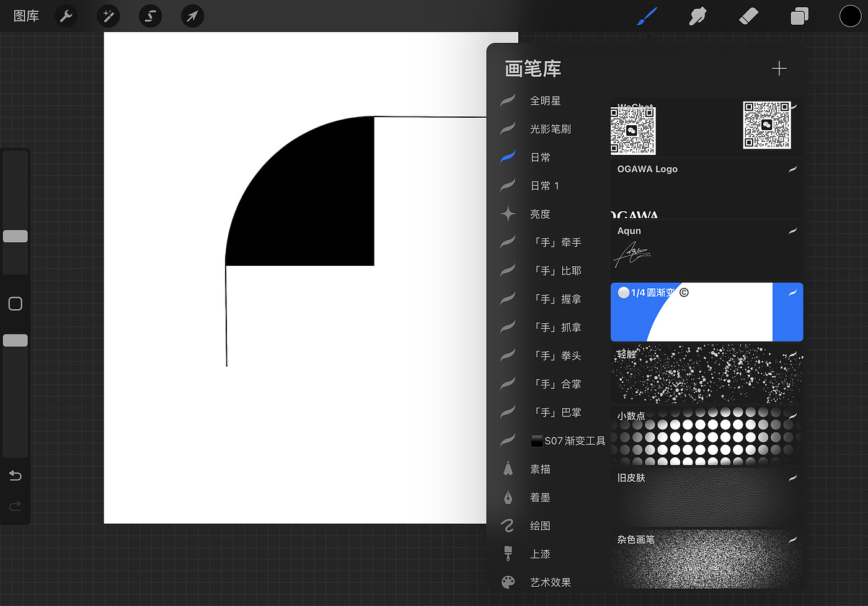
Task: Open the Actions wrench menu
Action: pyautogui.click(x=66, y=16)
